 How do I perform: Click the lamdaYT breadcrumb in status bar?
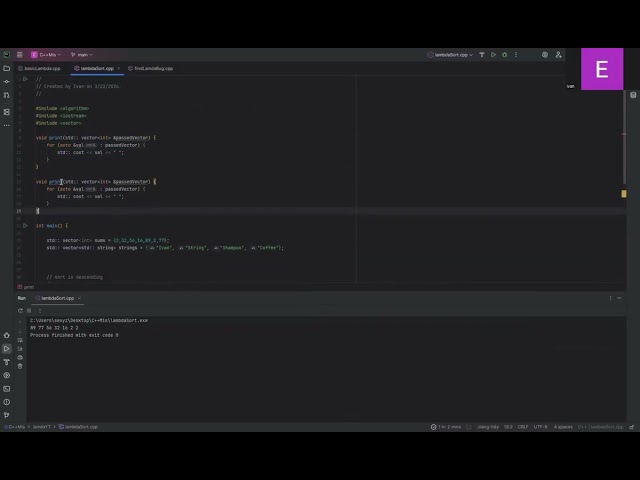pyautogui.click(x=42, y=427)
